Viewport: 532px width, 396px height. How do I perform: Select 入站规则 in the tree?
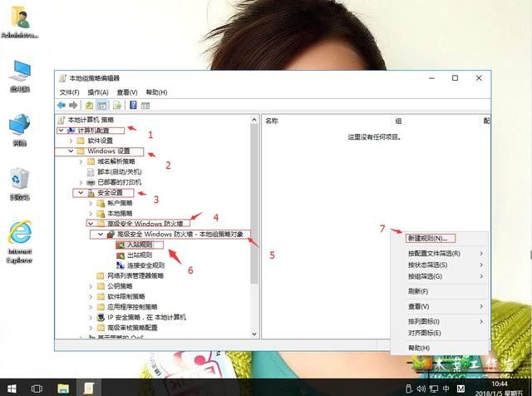click(x=140, y=245)
